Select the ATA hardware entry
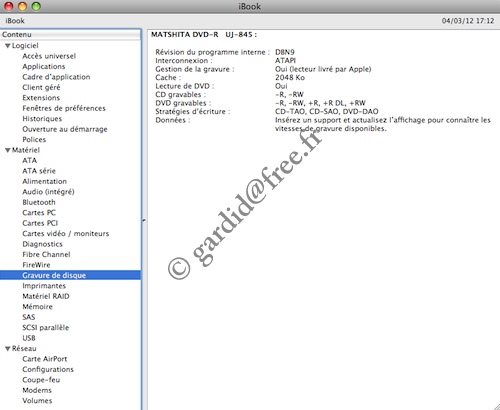This screenshot has width=500, height=410. coord(29,160)
